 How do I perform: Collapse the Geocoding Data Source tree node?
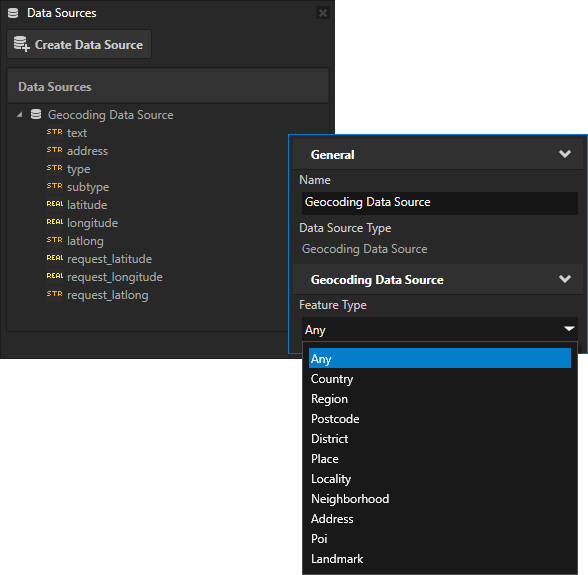[x=20, y=114]
